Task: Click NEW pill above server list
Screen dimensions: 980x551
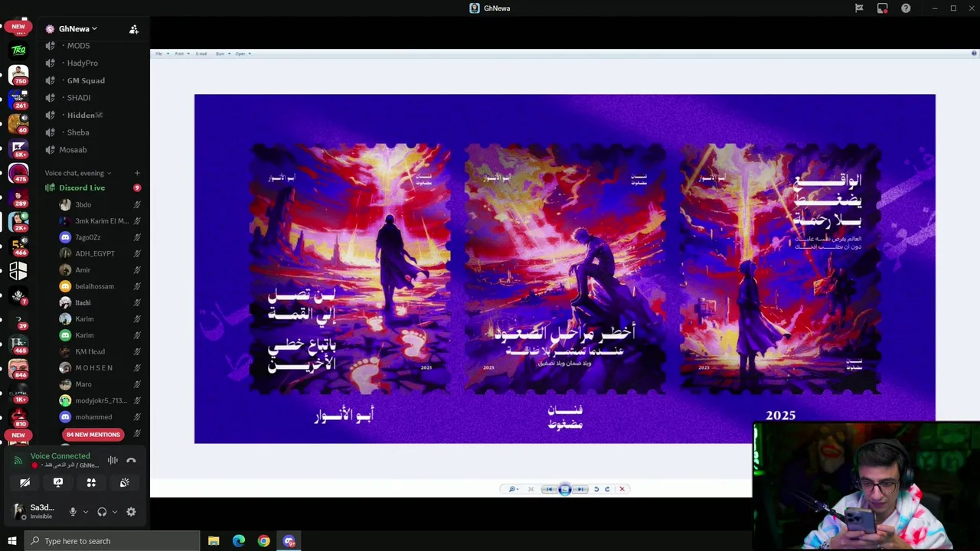Action: pyautogui.click(x=18, y=27)
